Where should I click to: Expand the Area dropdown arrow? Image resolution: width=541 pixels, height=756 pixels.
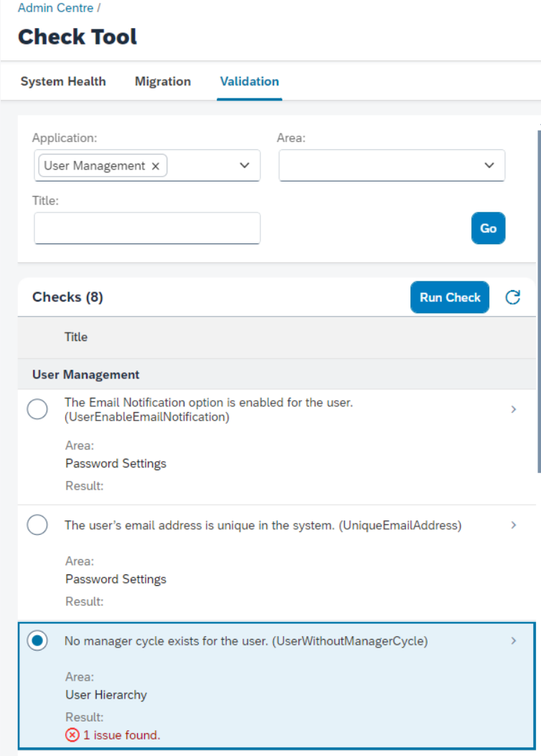[x=489, y=165]
